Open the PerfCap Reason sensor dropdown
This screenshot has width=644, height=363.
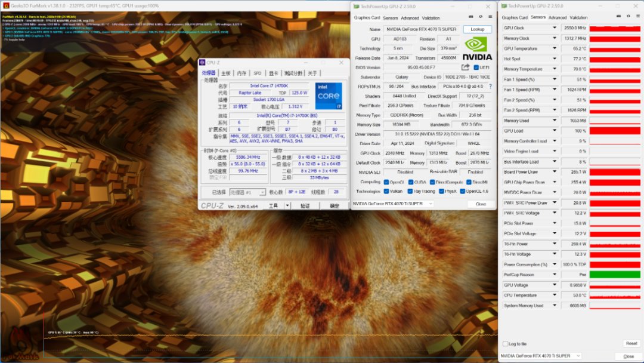555,275
